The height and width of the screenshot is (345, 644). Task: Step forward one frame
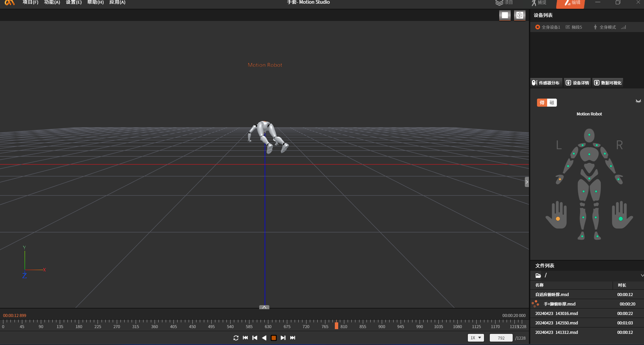click(x=283, y=338)
